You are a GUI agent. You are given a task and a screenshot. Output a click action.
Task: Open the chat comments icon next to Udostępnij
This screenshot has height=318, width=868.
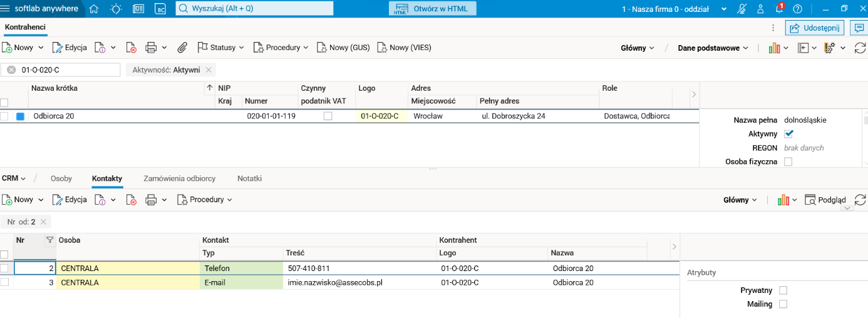click(859, 28)
